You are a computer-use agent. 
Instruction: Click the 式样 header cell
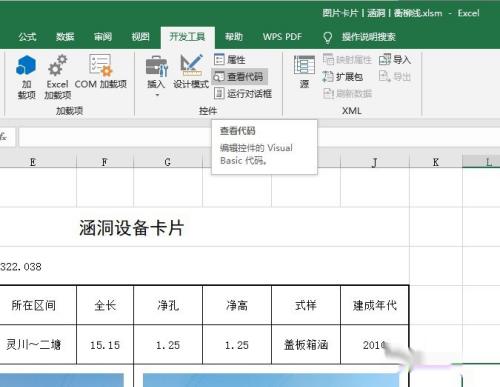tap(306, 305)
